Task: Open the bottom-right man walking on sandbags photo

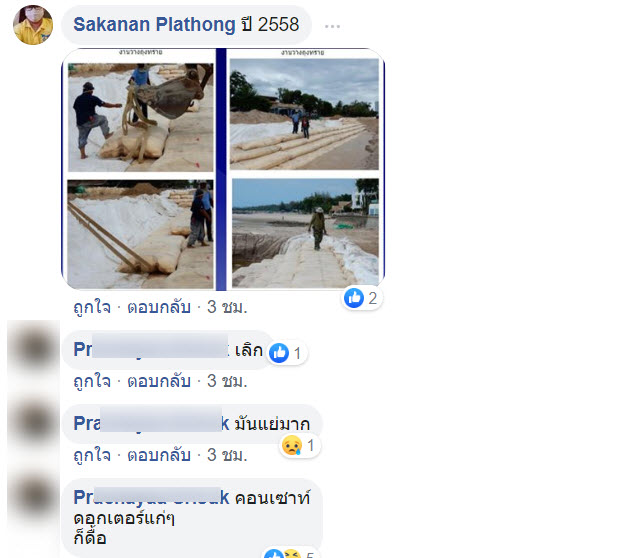Action: [x=305, y=233]
